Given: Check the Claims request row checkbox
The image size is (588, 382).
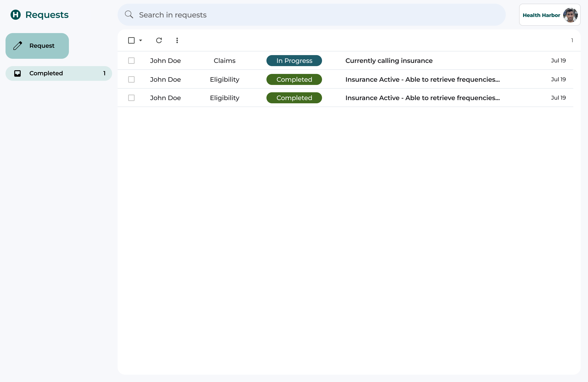Looking at the screenshot, I should (x=131, y=61).
